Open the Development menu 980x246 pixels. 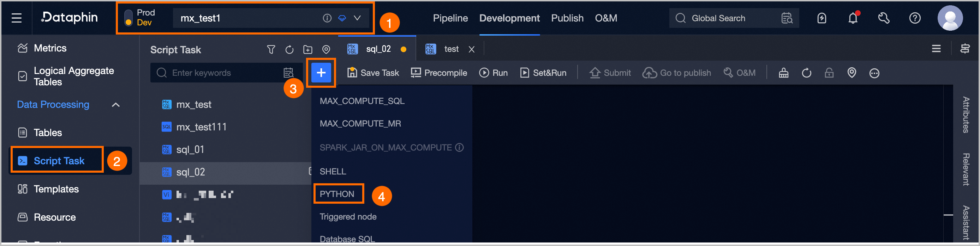(509, 18)
